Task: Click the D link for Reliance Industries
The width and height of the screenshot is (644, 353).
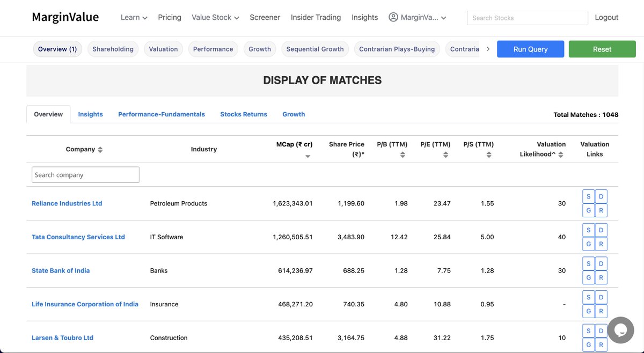Action: (x=601, y=196)
